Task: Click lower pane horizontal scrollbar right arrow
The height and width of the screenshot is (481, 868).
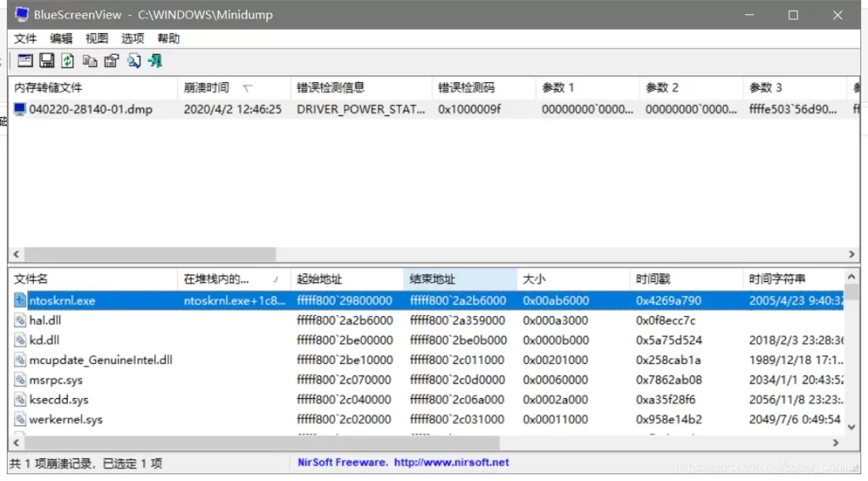Action: (x=836, y=443)
